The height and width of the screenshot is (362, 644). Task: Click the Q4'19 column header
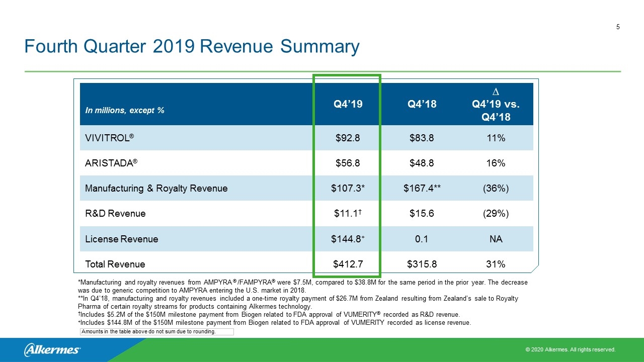(348, 105)
